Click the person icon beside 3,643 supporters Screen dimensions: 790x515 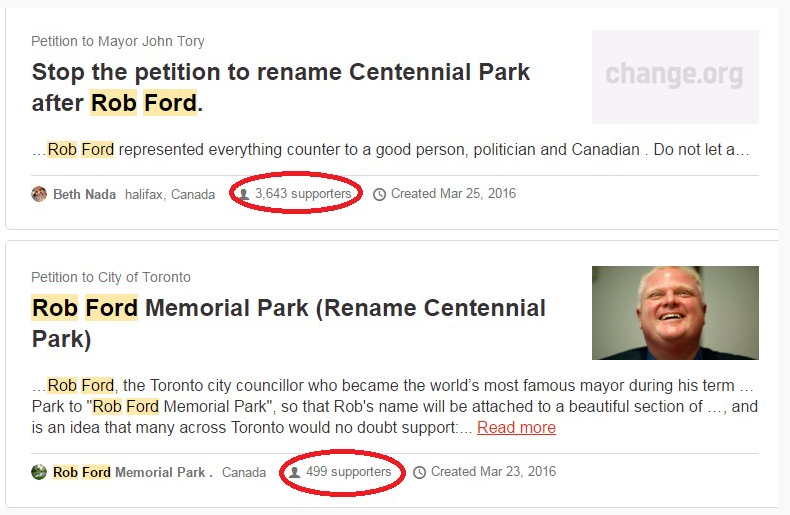244,194
